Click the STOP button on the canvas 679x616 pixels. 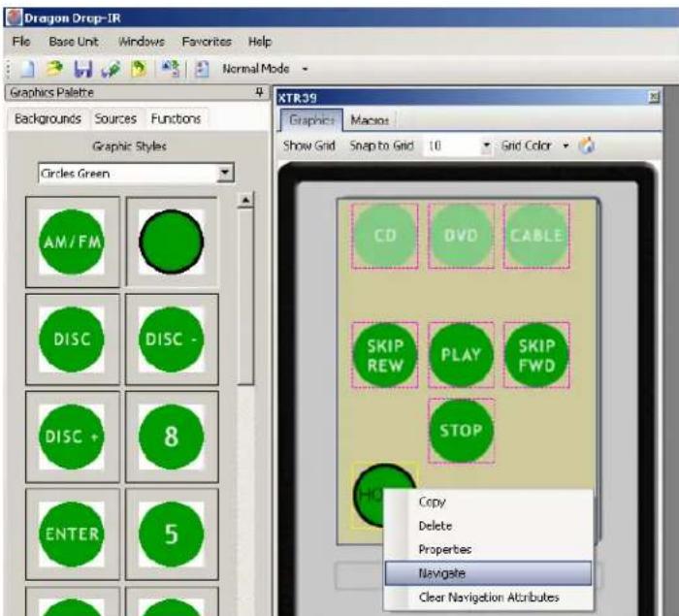pyautogui.click(x=461, y=431)
